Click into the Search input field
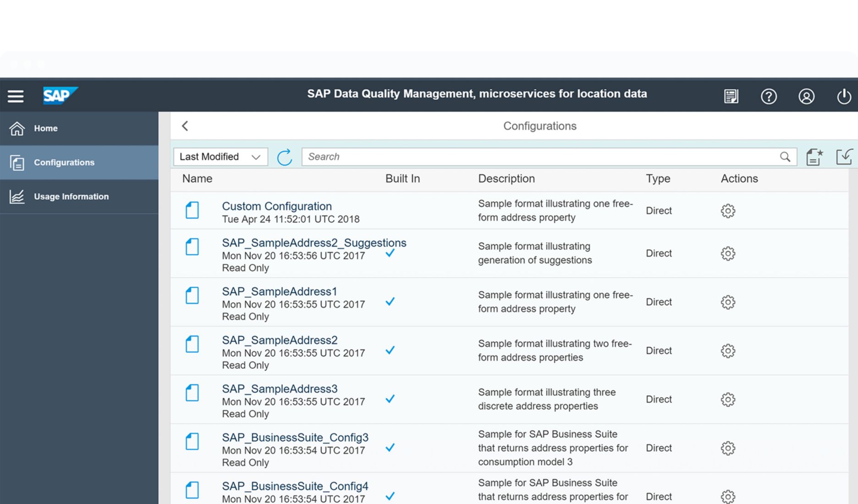This screenshot has width=858, height=504. [x=541, y=157]
